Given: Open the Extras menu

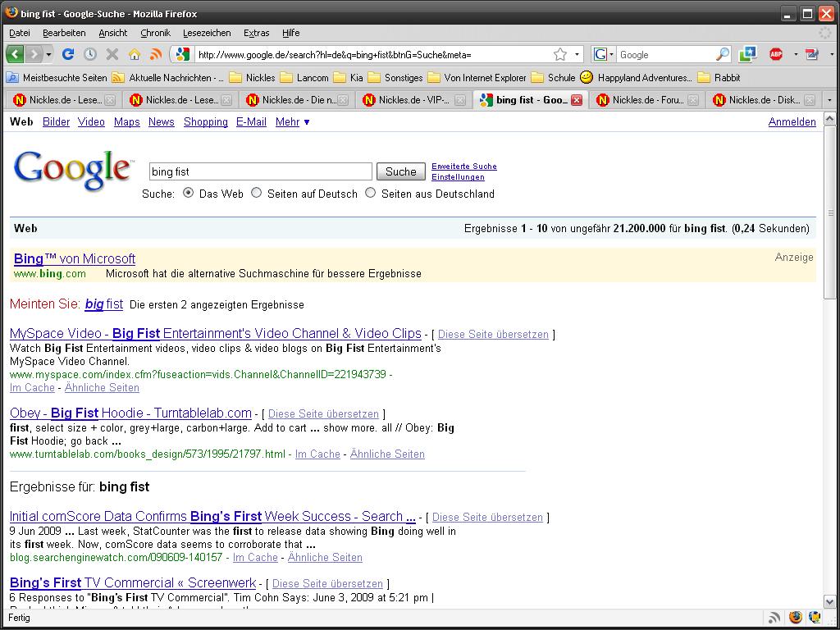Looking at the screenshot, I should click(x=257, y=33).
